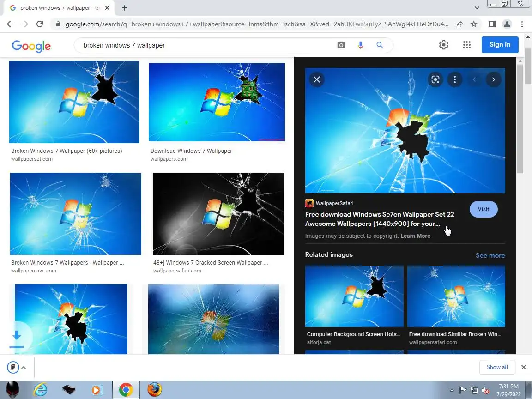Open the media player taskbar icon

click(97, 390)
